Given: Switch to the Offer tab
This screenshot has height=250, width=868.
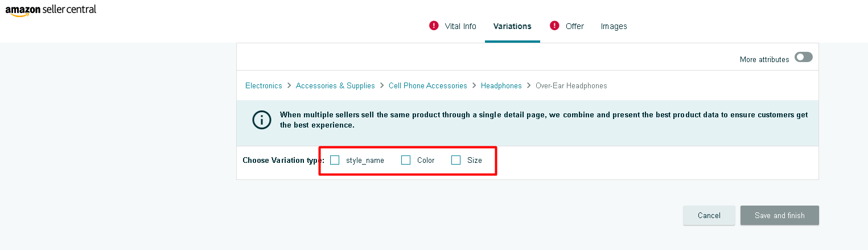Looking at the screenshot, I should (x=574, y=26).
